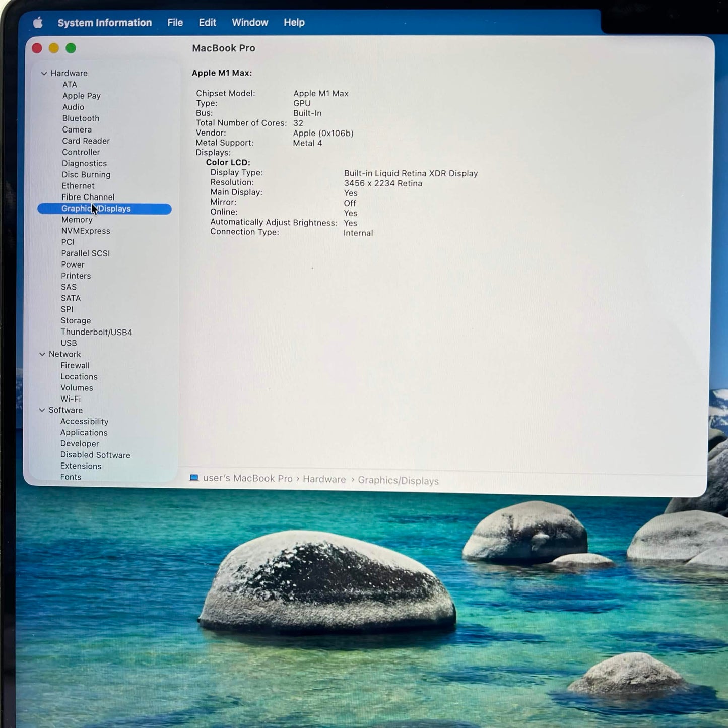The width and height of the screenshot is (728, 728).
Task: Maximize the window with green button
Action: (x=71, y=48)
